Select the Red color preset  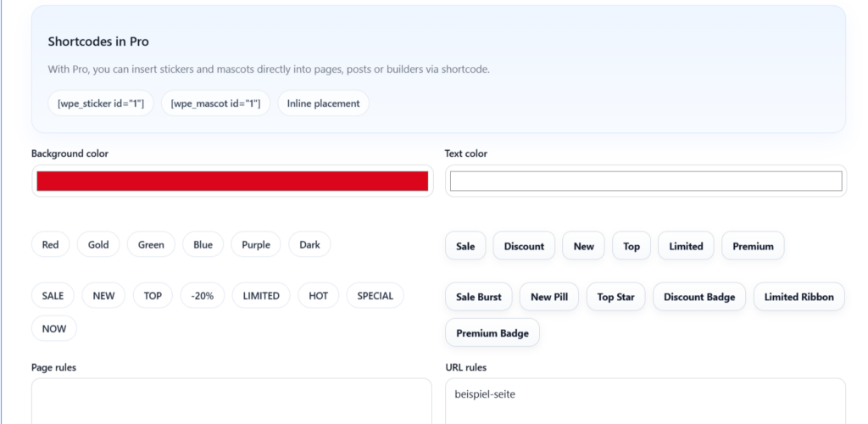[51, 245]
